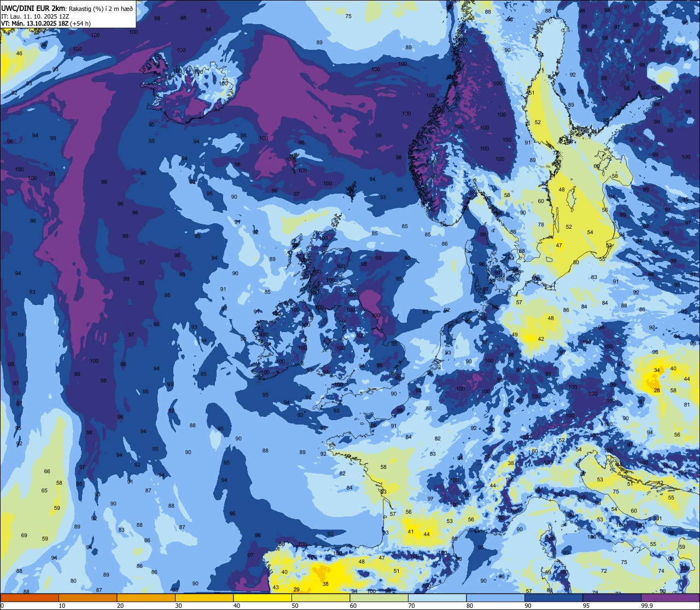The height and width of the screenshot is (610, 700).
Task: Click the light blue 70–80 legend swatch
Action: tap(437, 597)
